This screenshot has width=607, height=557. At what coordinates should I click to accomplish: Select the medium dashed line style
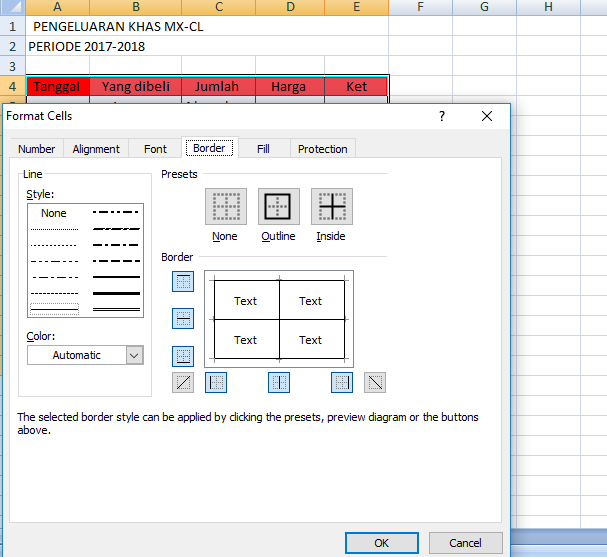(116, 261)
